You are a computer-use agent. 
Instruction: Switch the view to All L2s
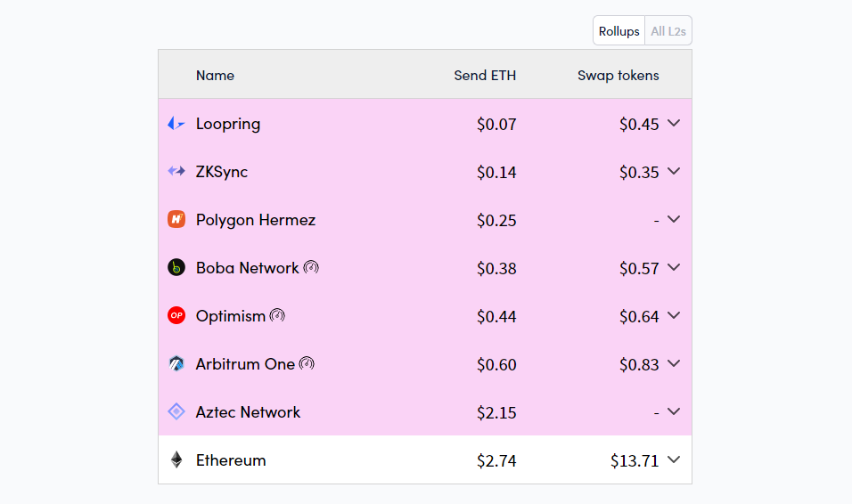pyautogui.click(x=668, y=31)
